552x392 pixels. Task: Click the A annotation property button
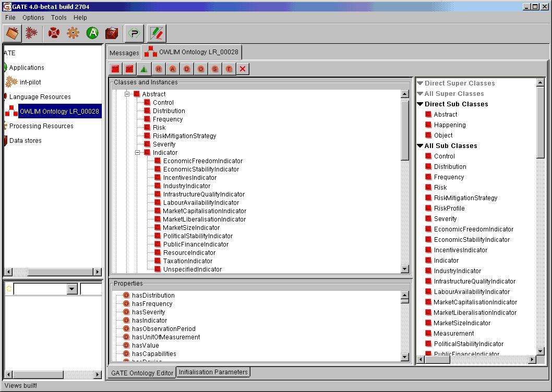(173, 69)
